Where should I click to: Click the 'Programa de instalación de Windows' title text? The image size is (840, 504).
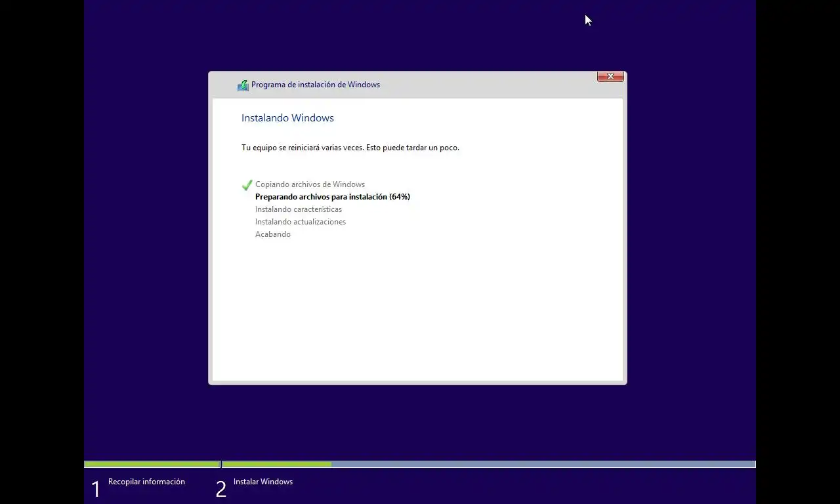click(316, 85)
